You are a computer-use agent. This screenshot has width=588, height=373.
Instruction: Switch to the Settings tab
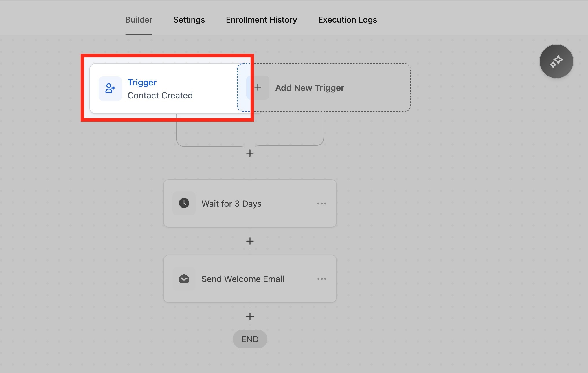click(189, 20)
